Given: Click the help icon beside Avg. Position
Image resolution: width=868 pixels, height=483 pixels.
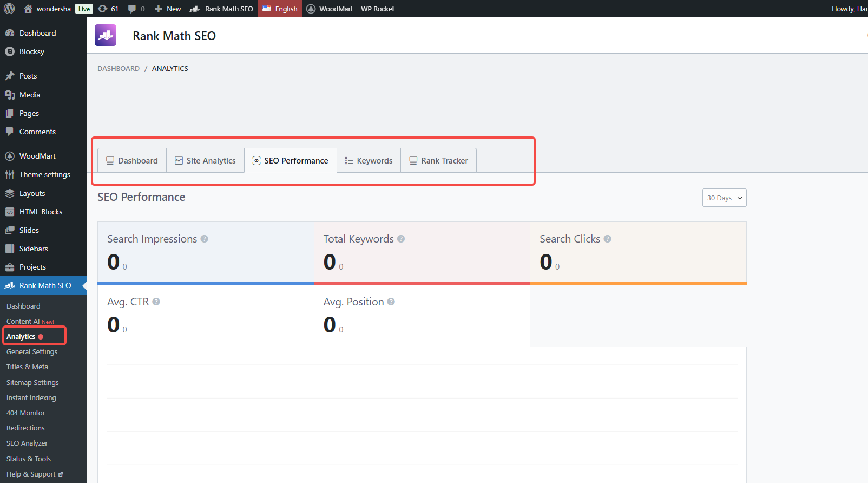Looking at the screenshot, I should pyautogui.click(x=391, y=302).
